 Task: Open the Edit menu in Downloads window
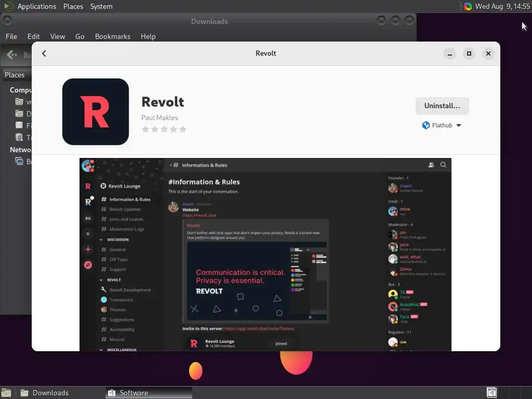(33, 36)
